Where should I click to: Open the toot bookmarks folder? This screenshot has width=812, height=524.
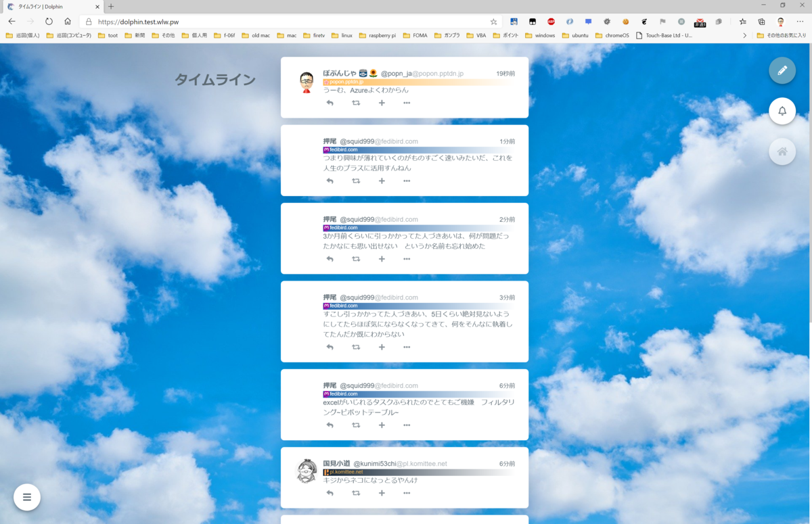point(108,35)
